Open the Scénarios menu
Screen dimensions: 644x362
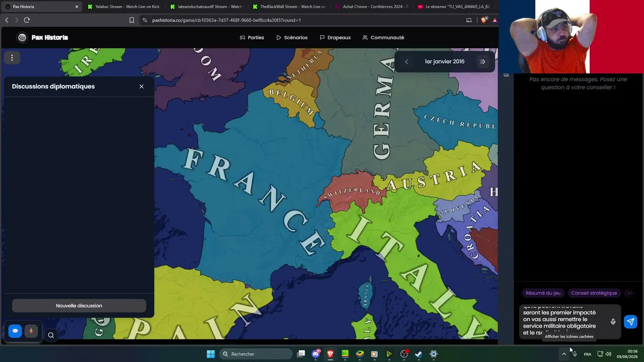pos(292,38)
